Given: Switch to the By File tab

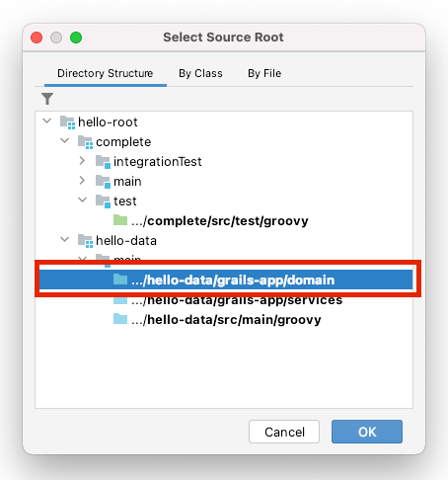Looking at the screenshot, I should (x=264, y=73).
